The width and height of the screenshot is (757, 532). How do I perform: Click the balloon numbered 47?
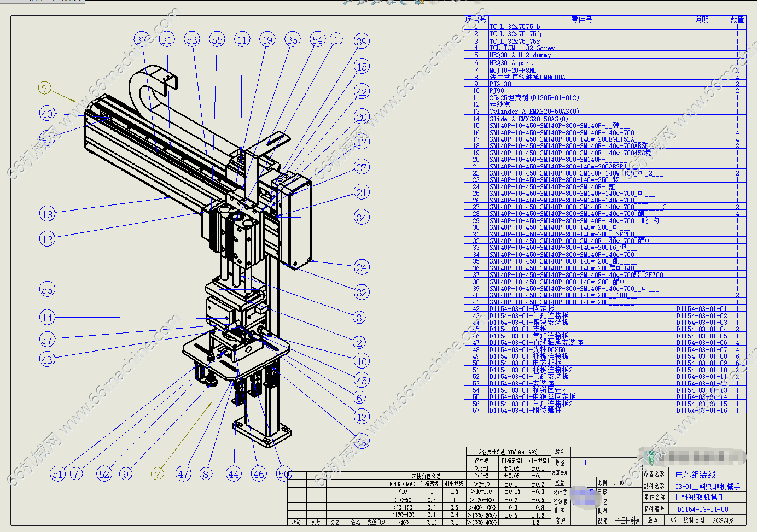183,474
